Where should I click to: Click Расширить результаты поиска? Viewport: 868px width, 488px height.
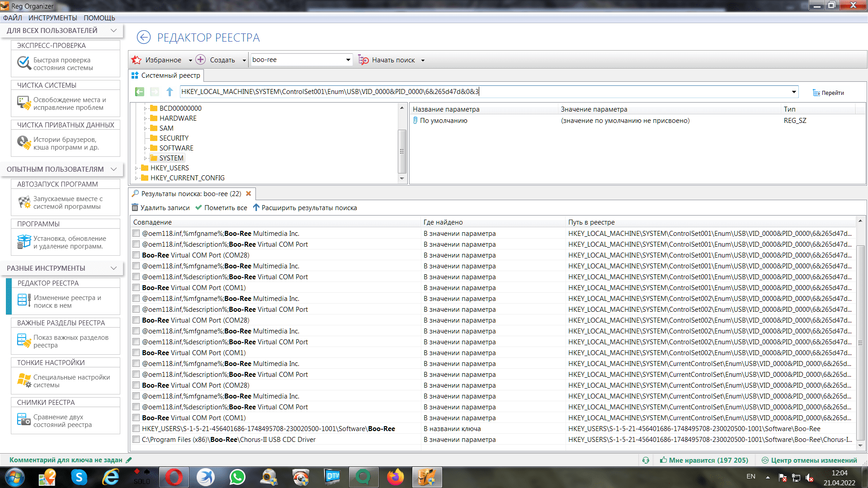(305, 207)
